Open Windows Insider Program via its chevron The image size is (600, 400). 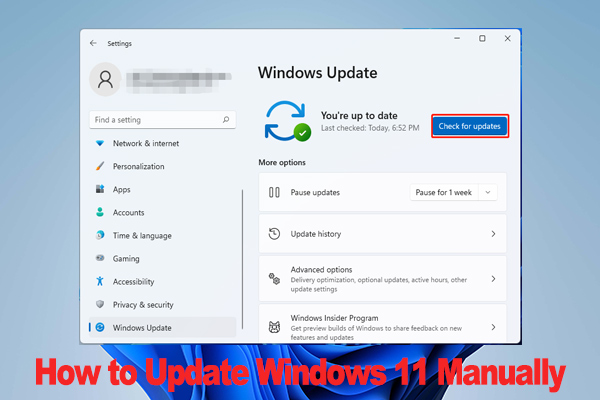pos(493,327)
